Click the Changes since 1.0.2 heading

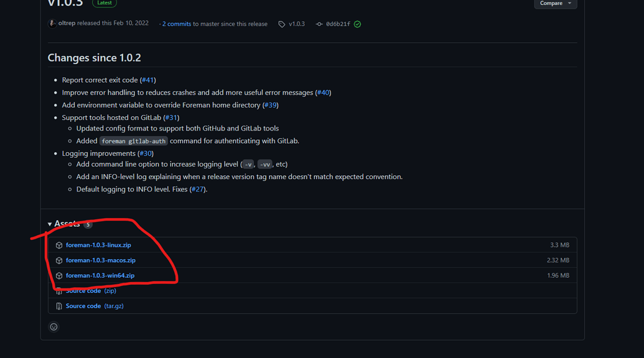[x=95, y=58]
